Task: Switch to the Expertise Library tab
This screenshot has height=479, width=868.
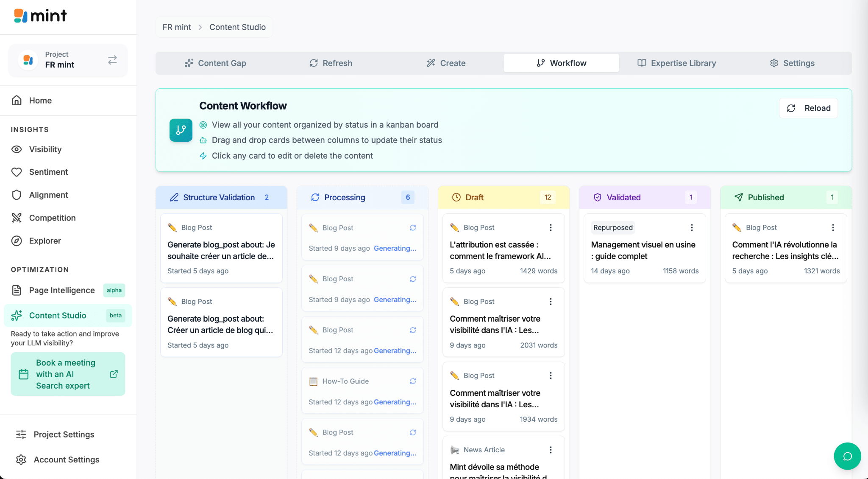Action: pos(676,63)
